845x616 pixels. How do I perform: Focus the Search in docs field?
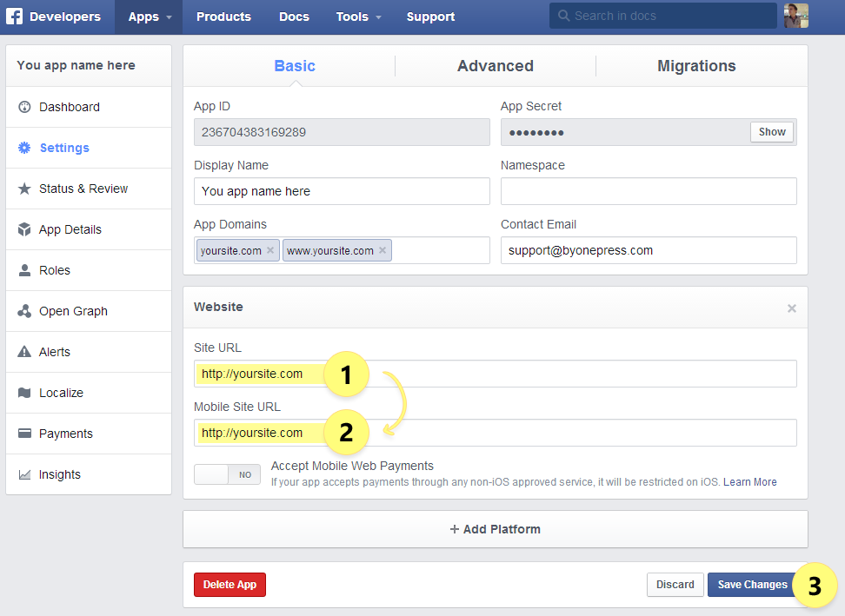[662, 16]
